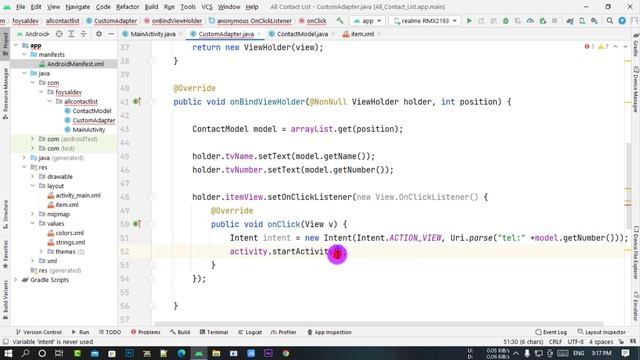Image resolution: width=640 pixels, height=360 pixels.
Task: Open Windows taskbar search
Action: pos(25,353)
